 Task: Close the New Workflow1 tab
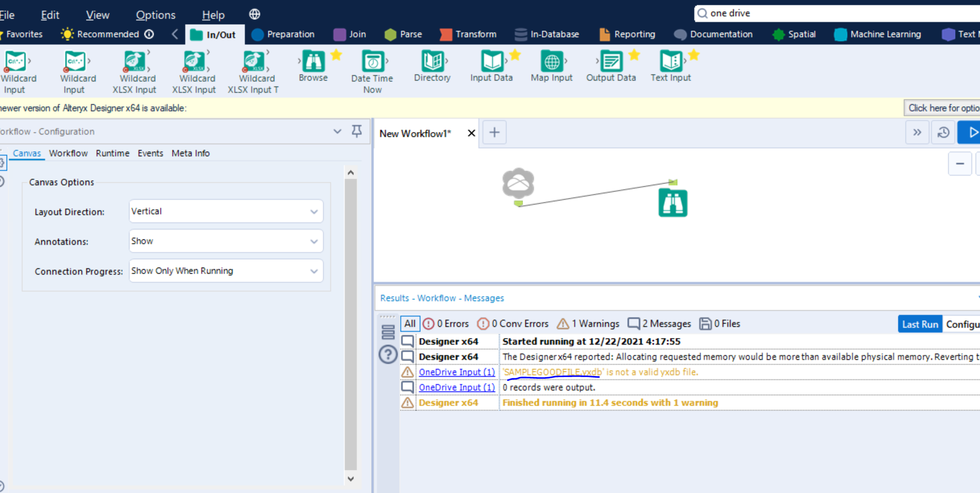click(471, 133)
